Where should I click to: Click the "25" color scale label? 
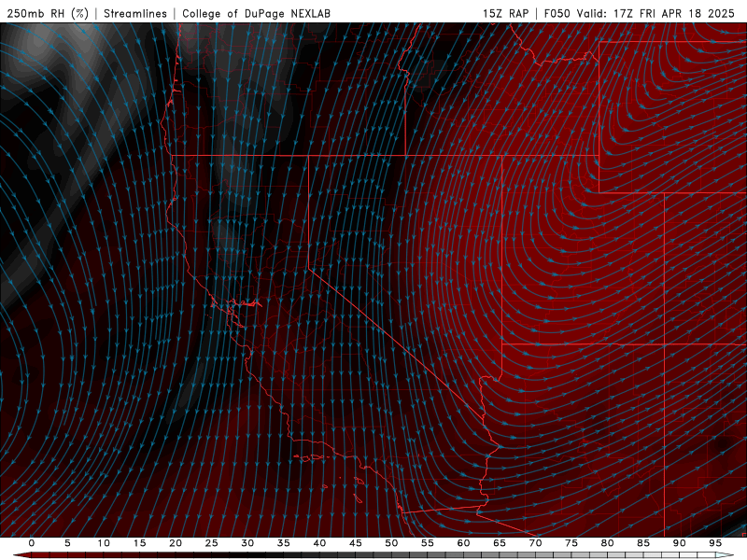(212, 543)
